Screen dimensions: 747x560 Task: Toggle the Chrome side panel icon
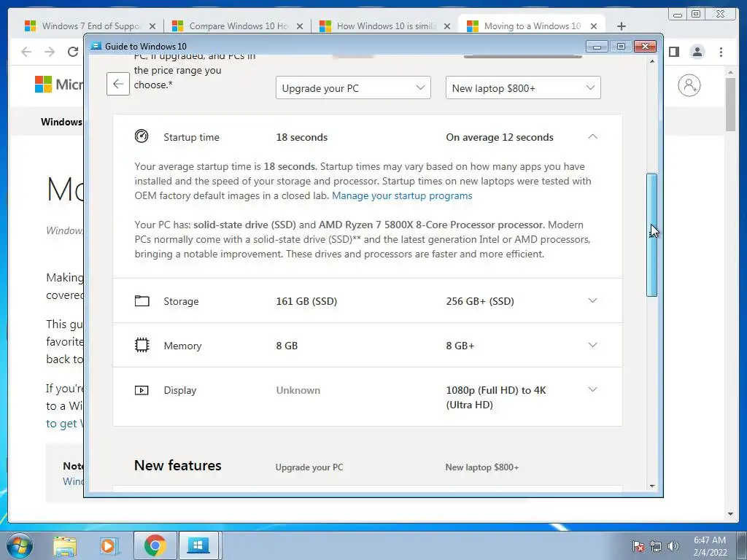tap(673, 52)
